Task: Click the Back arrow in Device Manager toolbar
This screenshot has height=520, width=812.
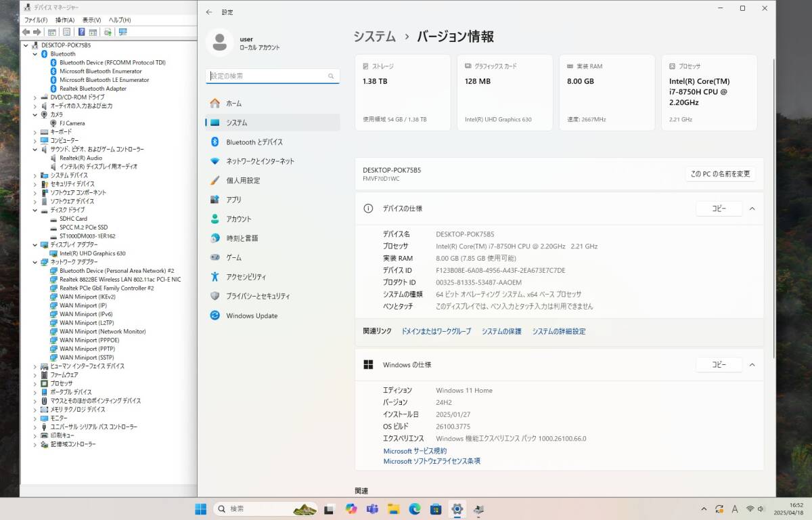Action: pos(26,32)
